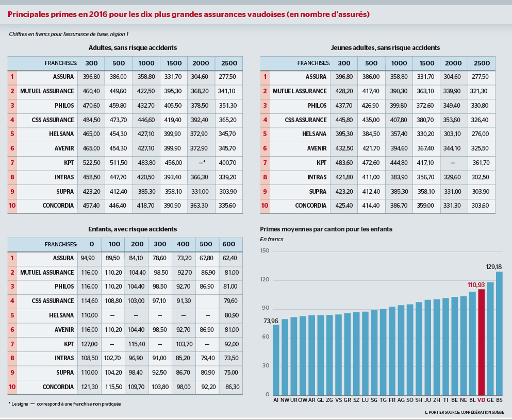
Task: Select the Concordia cell 335,60
Action: coord(227,205)
